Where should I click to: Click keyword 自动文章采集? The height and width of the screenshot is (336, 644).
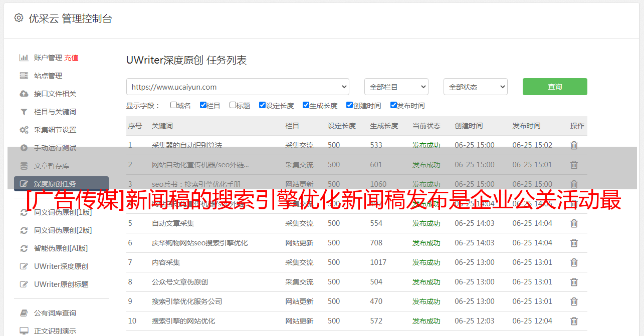[173, 223]
